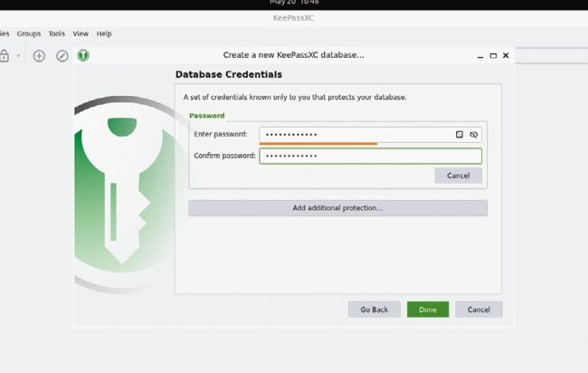Click the KeePassXC logo in dialog title bar
This screenshot has height=373, width=588.
click(83, 55)
